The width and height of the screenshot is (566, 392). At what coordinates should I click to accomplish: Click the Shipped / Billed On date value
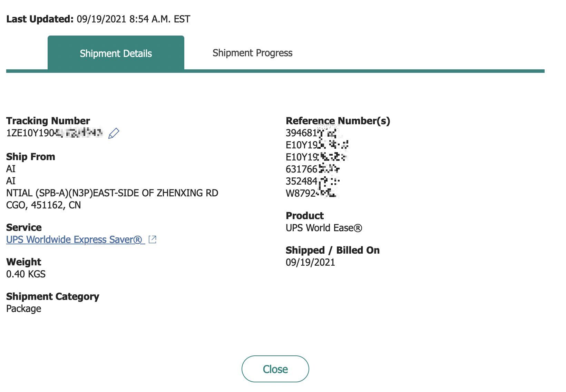coord(310,262)
